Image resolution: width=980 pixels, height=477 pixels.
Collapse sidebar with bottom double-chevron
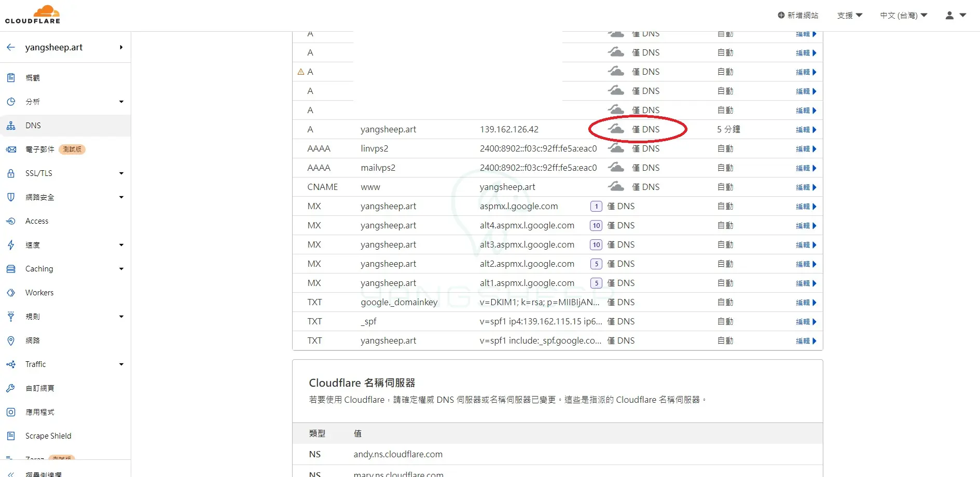coord(11,474)
